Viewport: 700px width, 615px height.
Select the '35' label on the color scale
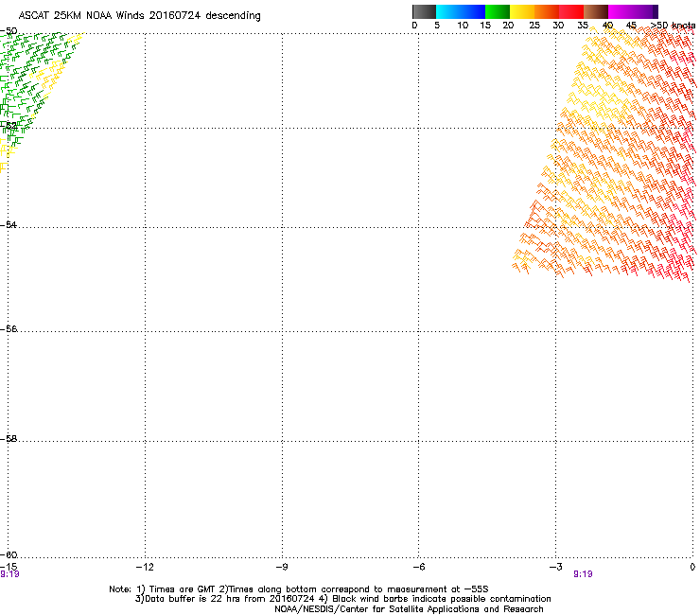click(x=583, y=26)
